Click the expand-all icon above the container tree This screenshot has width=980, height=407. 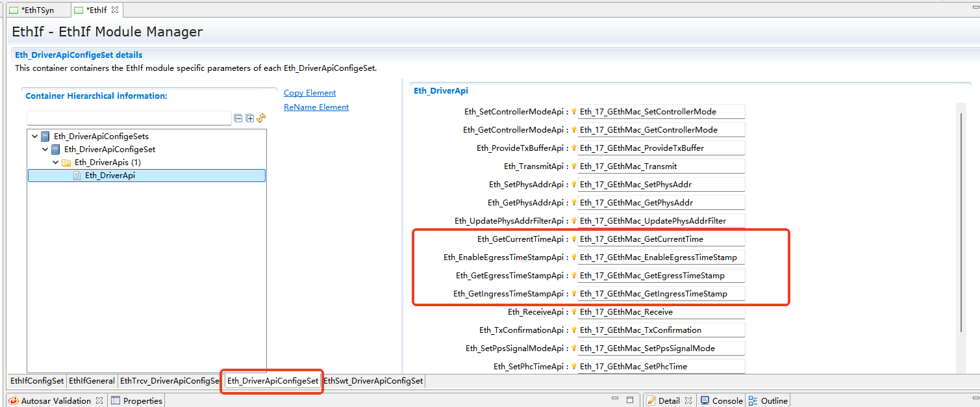tap(249, 118)
